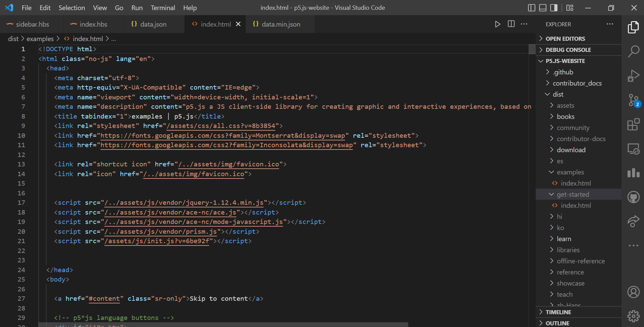Open Explorer Views and More Actions menu
The image size is (644, 327).
click(x=610, y=24)
